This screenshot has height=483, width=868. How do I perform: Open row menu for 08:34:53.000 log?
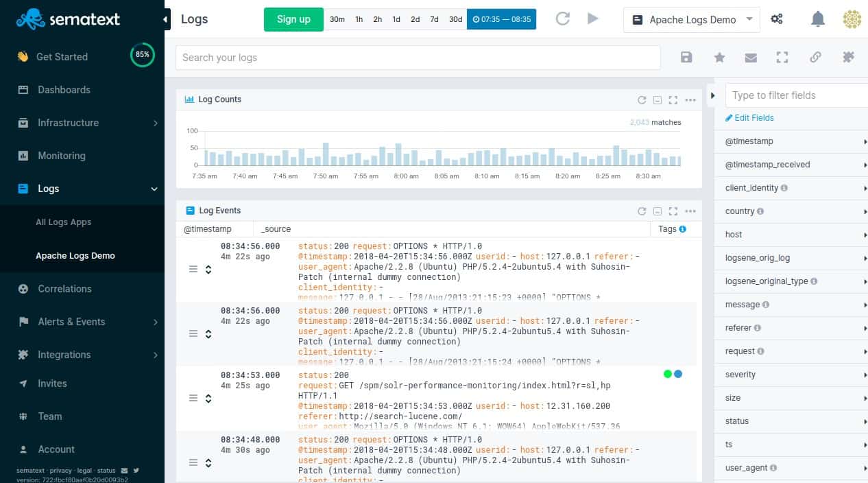click(193, 398)
